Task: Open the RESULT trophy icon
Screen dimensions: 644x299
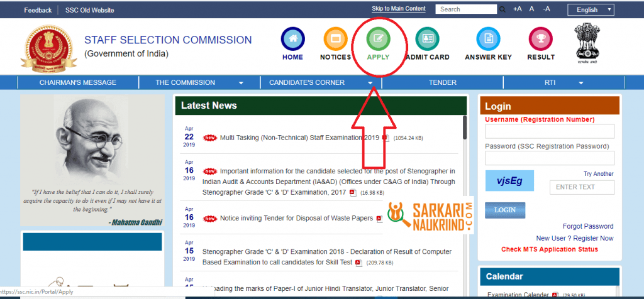Action: tap(541, 39)
